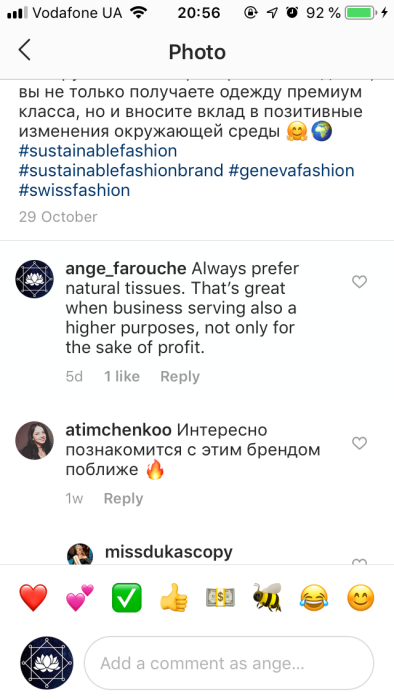
Task: Insert the two pink hearts emoji
Action: [80, 598]
